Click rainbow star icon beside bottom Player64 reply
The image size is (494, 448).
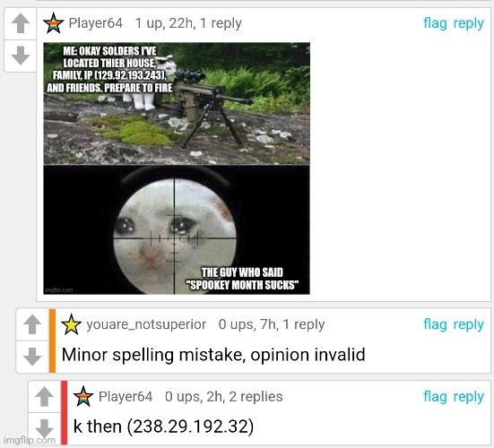(83, 396)
